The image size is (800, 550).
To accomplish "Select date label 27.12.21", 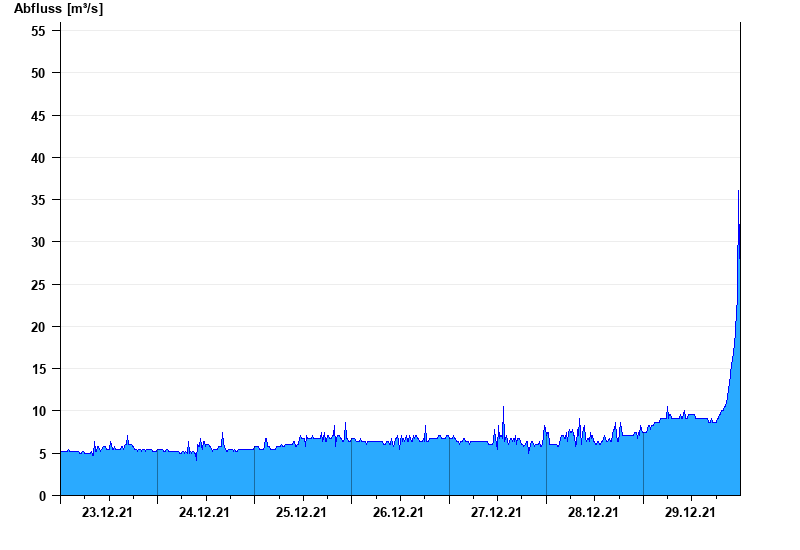I will 496,512.
